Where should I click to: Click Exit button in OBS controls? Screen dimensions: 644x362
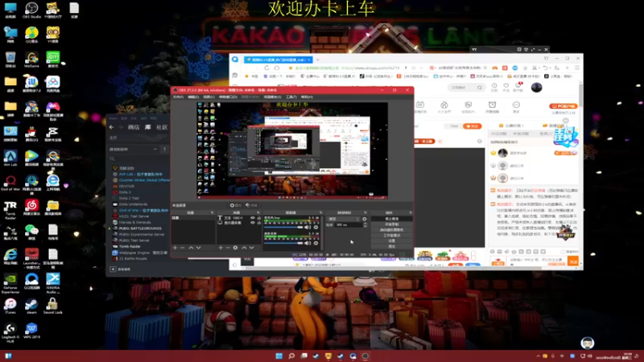(x=392, y=246)
